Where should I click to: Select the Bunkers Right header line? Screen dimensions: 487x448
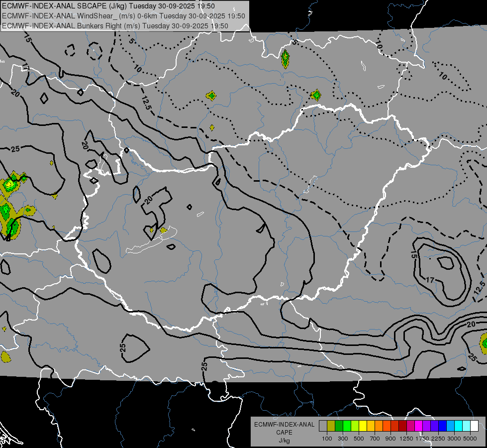pos(115,26)
